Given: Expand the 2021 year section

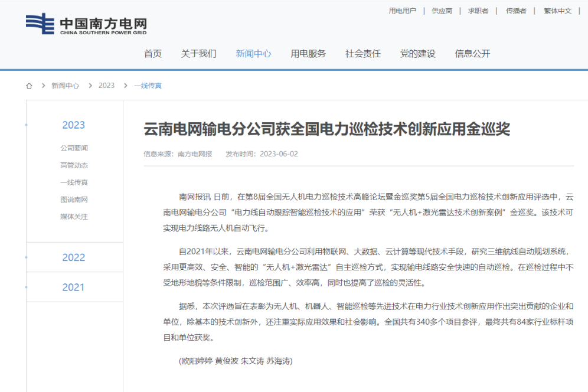Looking at the screenshot, I should point(74,288).
